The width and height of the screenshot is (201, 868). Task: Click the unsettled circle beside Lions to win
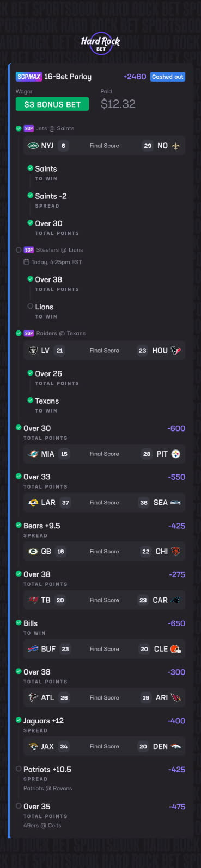click(31, 306)
